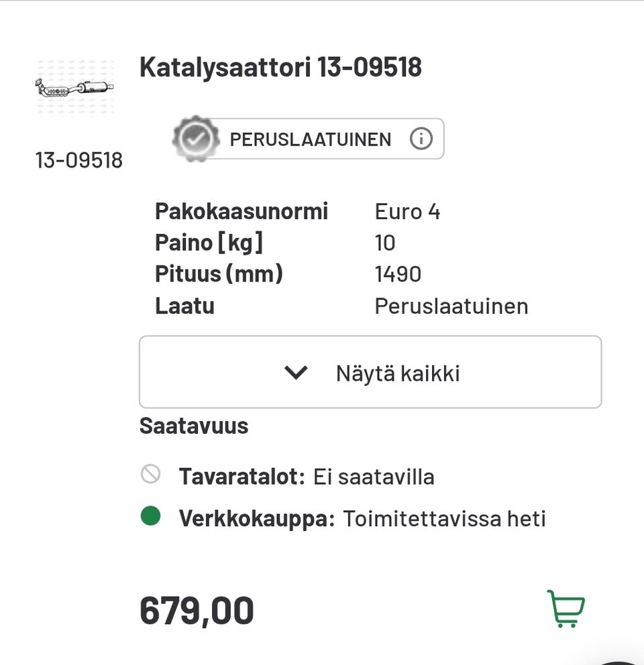Screen dimensions: 644x665
Task: Select the chevron inside Näytä kaikki button
Action: (x=295, y=372)
